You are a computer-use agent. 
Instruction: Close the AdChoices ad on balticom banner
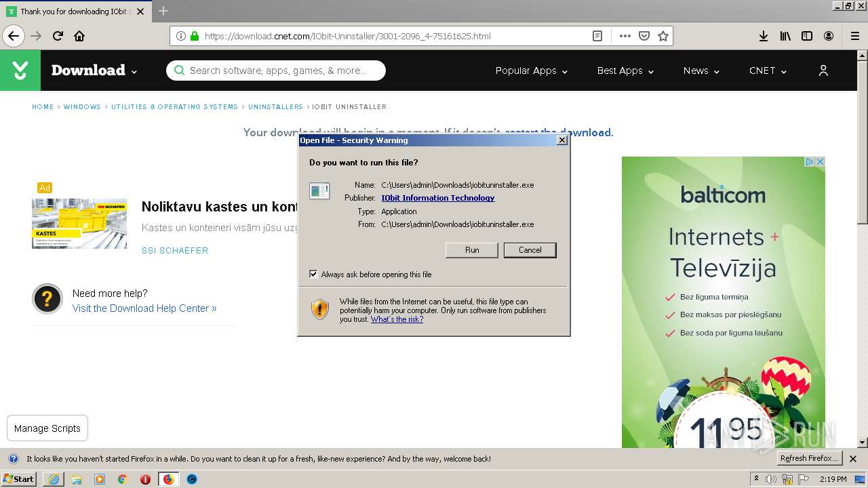pyautogui.click(x=820, y=161)
